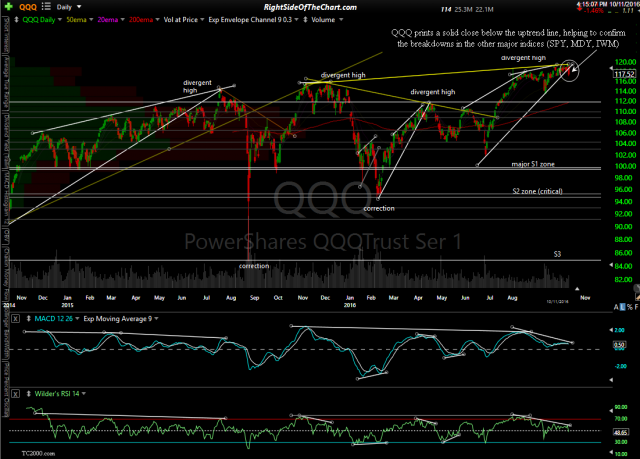Open the Vol at Price dropdown
The image size is (640, 459).
(x=202, y=20)
